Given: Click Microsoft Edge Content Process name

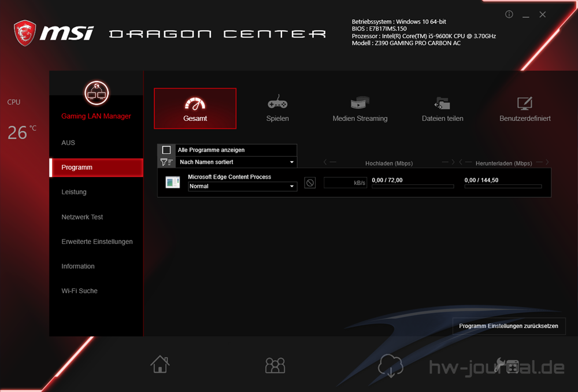Looking at the screenshot, I should coord(229,177).
